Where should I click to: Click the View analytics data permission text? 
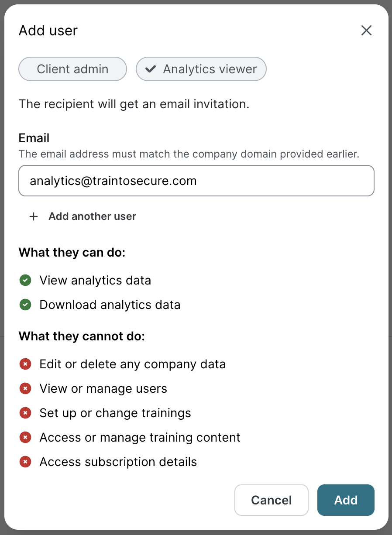point(95,280)
